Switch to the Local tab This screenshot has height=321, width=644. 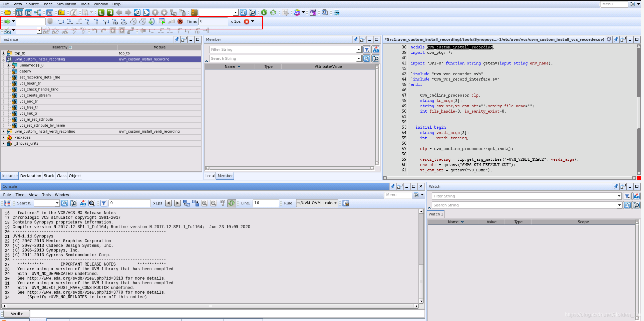point(210,176)
